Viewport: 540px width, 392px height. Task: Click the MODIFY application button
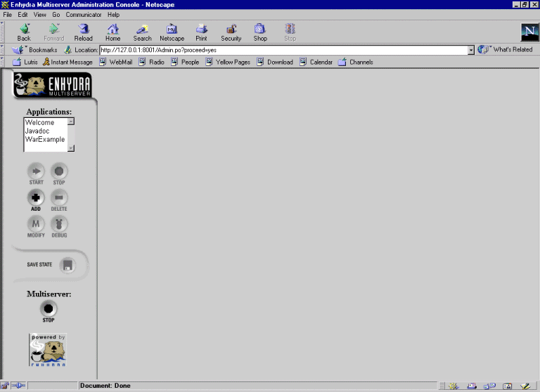[36, 227]
